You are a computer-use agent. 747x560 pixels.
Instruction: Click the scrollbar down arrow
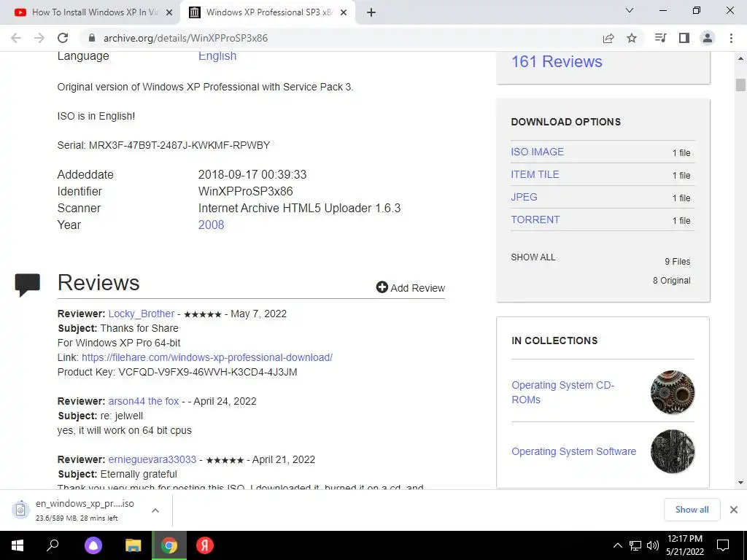(740, 483)
